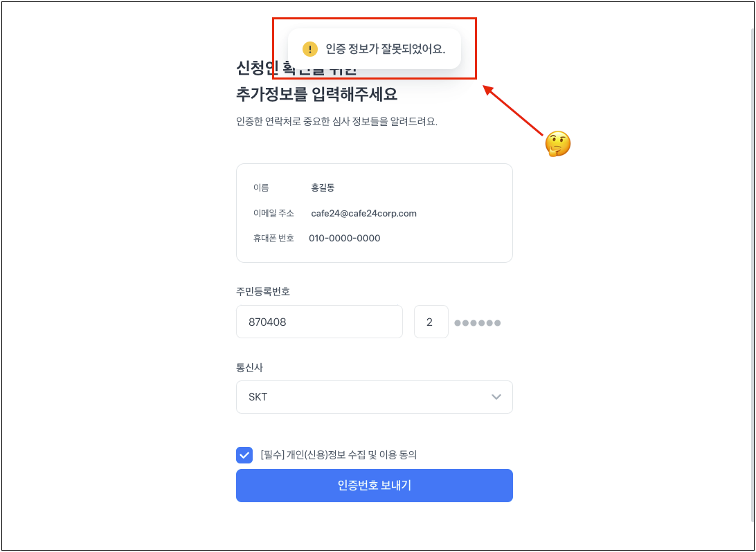Click the resident number back-digit field showing 2

[431, 322]
